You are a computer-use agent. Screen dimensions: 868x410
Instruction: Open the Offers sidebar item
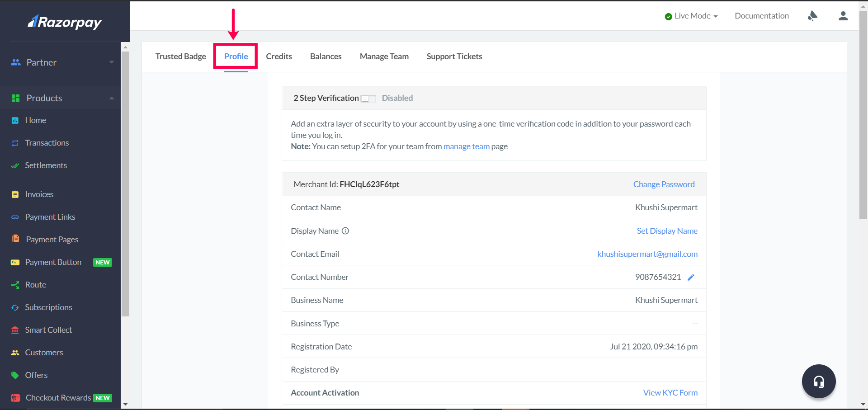point(36,375)
